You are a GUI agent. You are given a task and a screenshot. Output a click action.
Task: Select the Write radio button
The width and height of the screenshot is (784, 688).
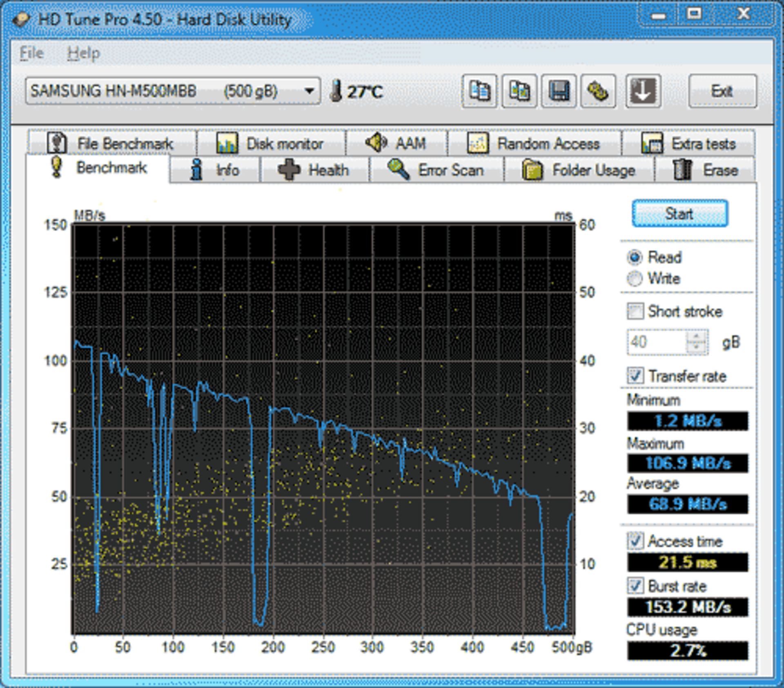635,279
